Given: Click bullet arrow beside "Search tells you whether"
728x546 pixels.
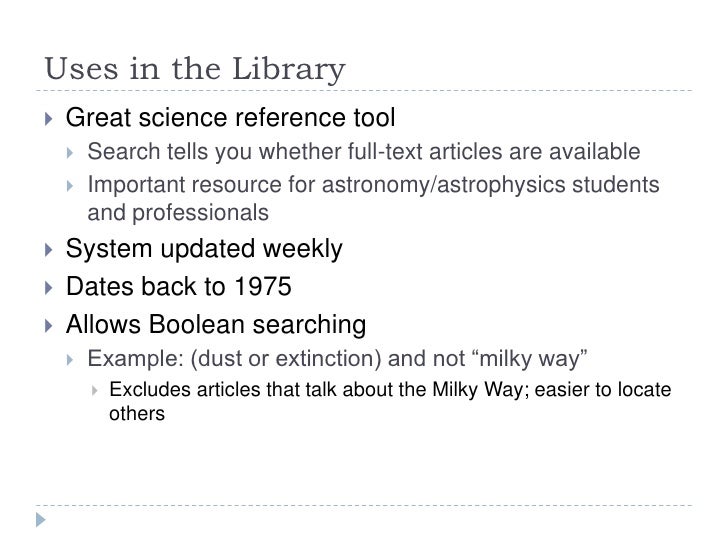Looking at the screenshot, I should [x=70, y=153].
